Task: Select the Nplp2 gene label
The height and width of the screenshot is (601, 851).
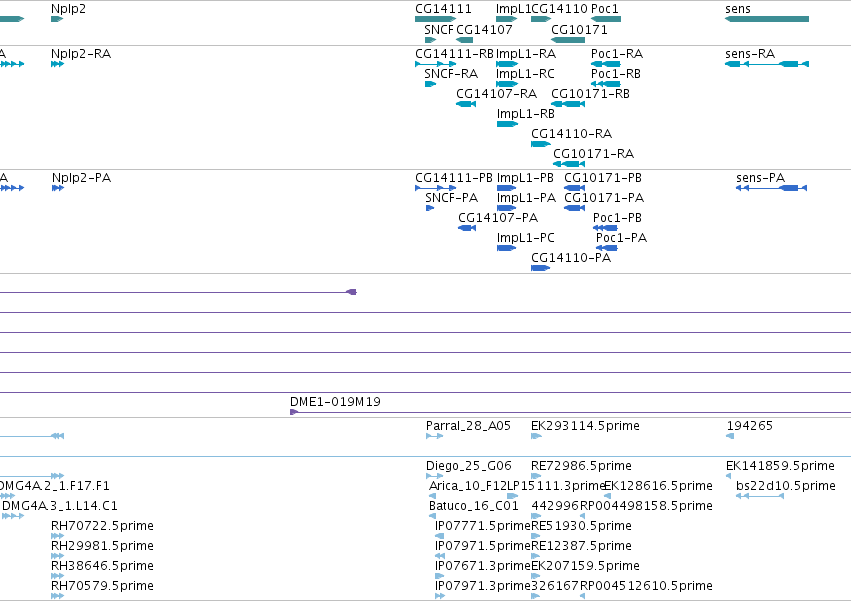Action: 68,9
